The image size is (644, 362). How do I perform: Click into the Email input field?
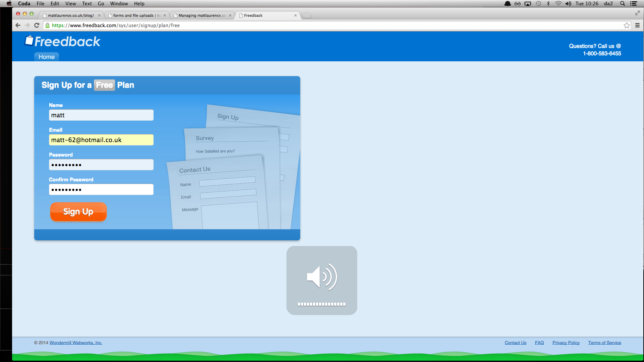pos(101,140)
